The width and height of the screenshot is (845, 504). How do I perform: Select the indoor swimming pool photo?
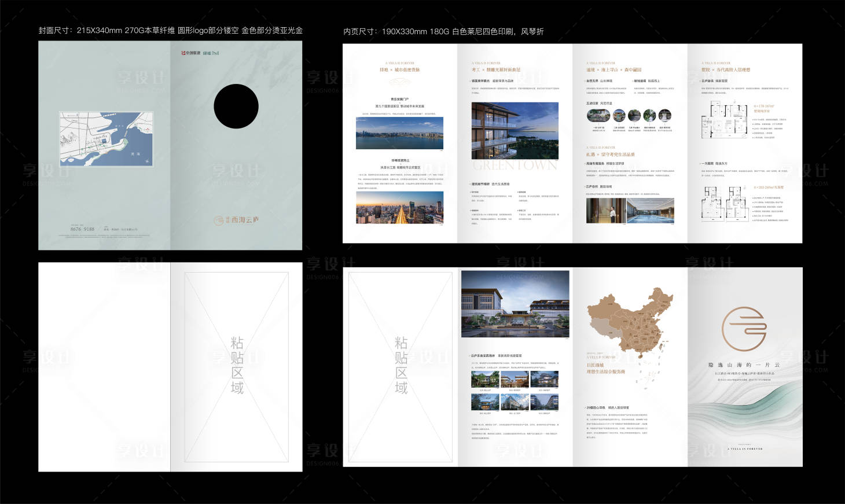pos(651,211)
